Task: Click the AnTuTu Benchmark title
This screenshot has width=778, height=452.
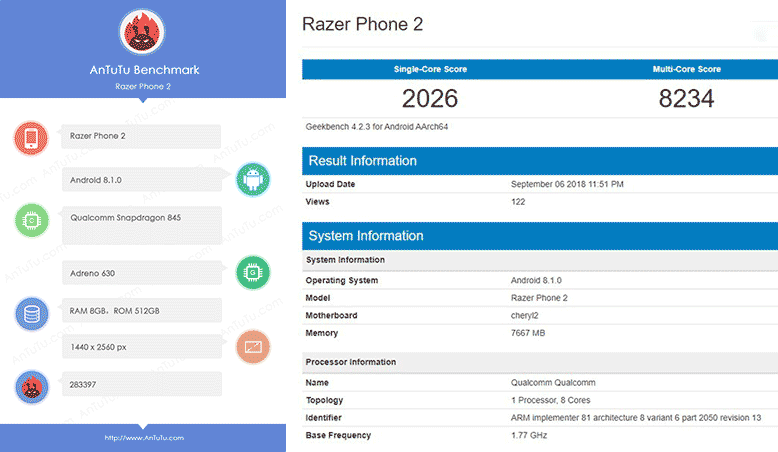Action: pyautogui.click(x=144, y=70)
